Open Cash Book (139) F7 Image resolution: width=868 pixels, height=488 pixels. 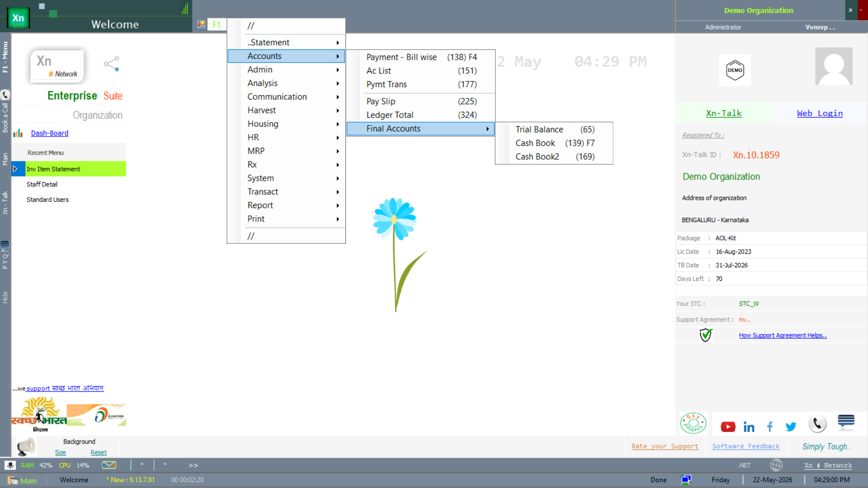tap(554, 143)
